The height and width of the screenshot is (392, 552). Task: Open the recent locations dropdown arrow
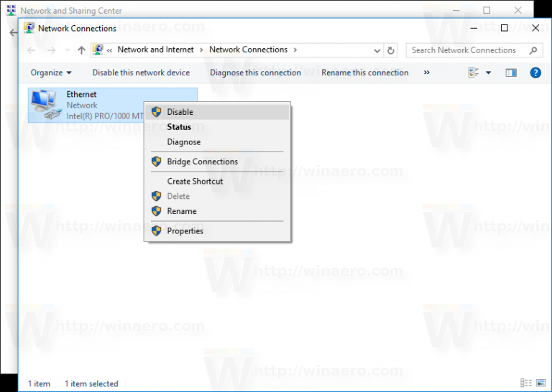pos(68,50)
